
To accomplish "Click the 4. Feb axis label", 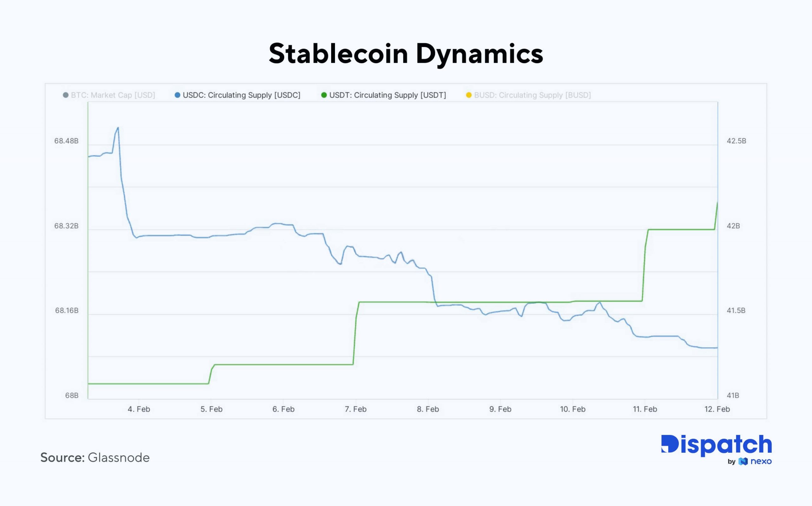I will coord(139,409).
